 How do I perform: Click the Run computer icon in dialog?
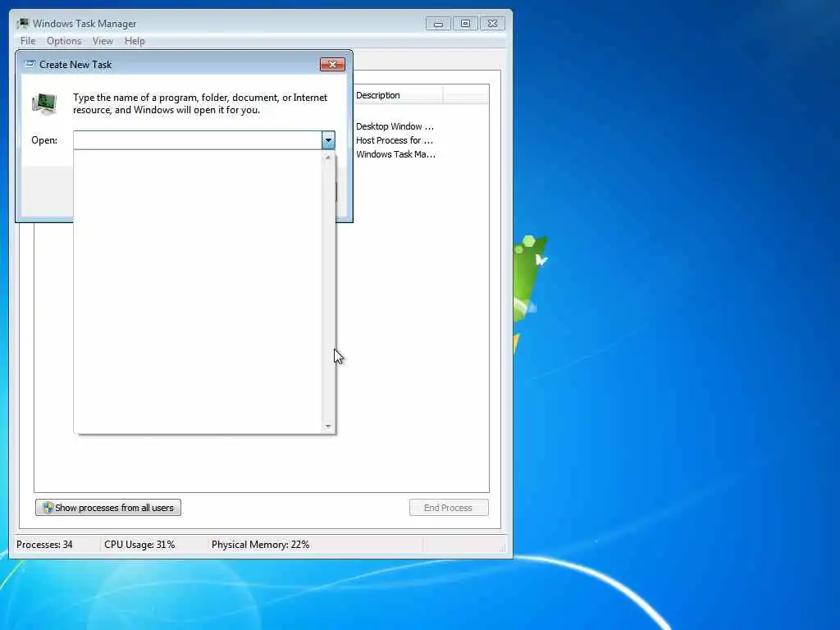tap(44, 103)
